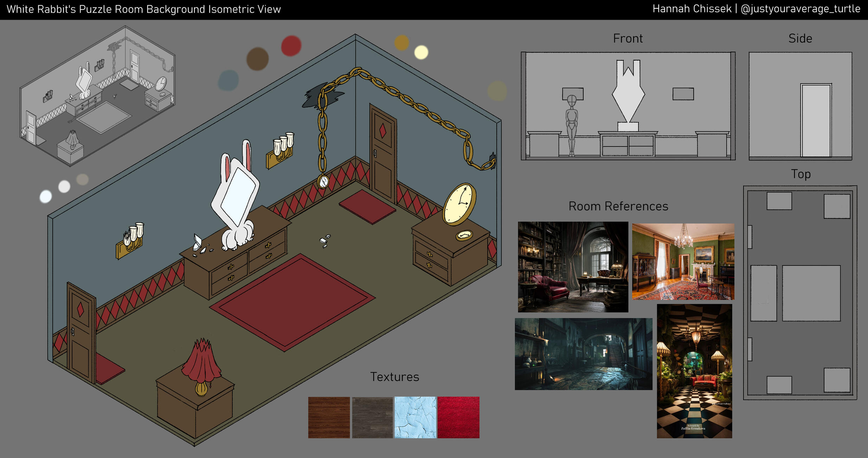Pick the brown palette circle
This screenshot has height=458, width=868.
[257, 59]
